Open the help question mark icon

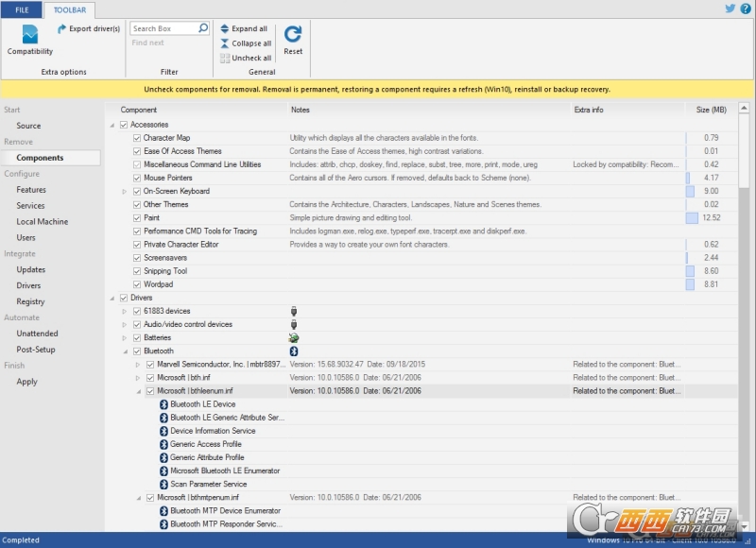(x=746, y=9)
